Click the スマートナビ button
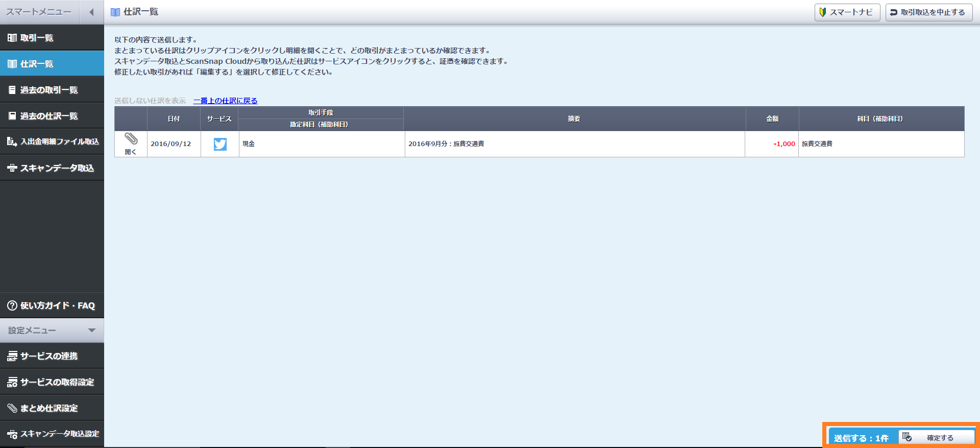This screenshot has width=980, height=448. [847, 12]
